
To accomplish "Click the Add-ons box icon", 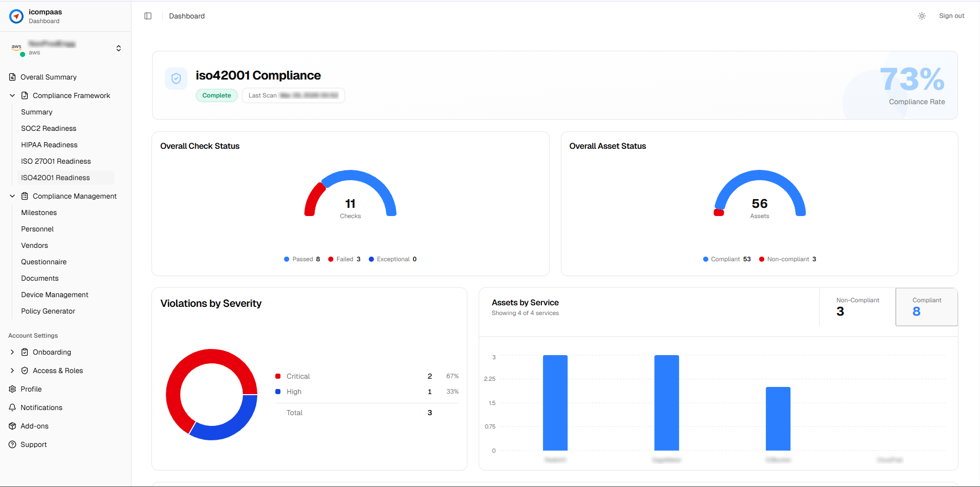I will [12, 426].
